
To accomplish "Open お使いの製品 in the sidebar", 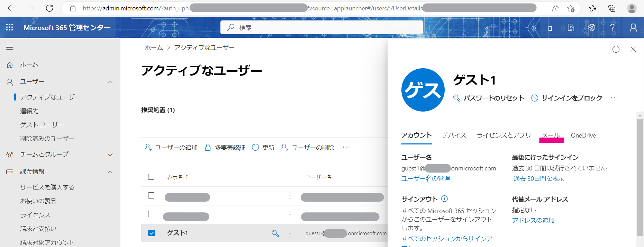I will pyautogui.click(x=38, y=201).
